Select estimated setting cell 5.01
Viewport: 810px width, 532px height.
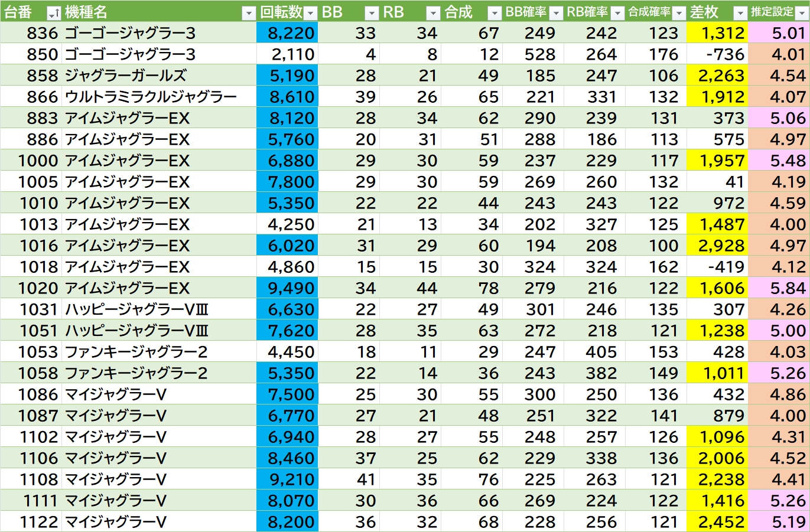779,33
